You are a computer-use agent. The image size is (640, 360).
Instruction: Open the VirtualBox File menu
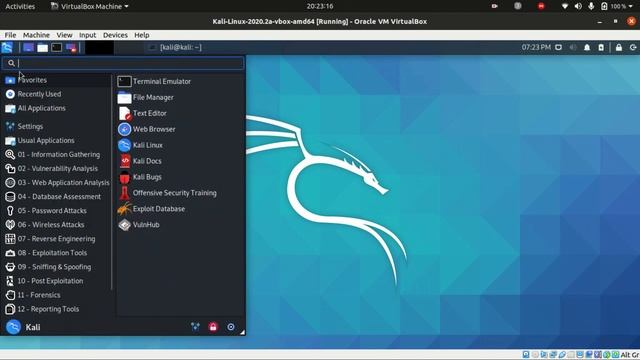tap(10, 35)
